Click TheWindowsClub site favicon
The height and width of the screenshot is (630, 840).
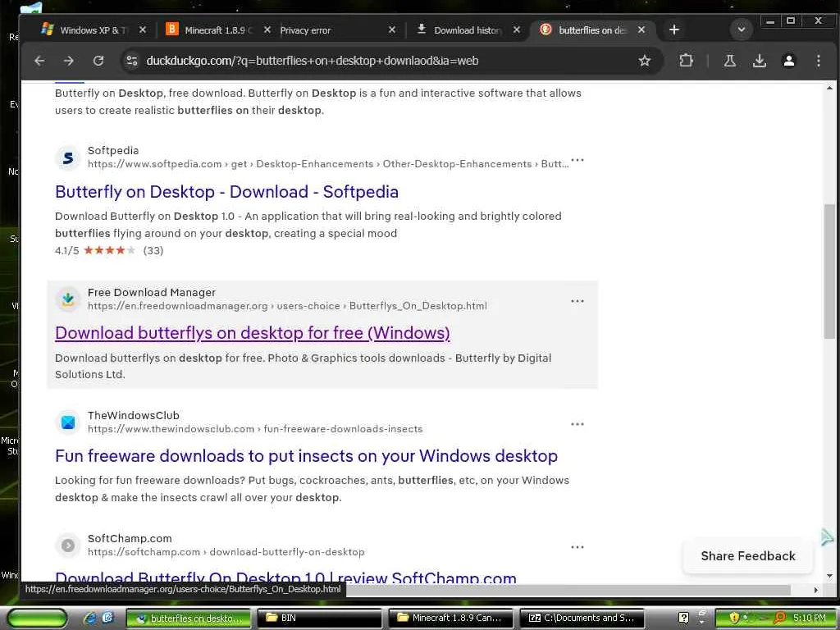coord(68,422)
